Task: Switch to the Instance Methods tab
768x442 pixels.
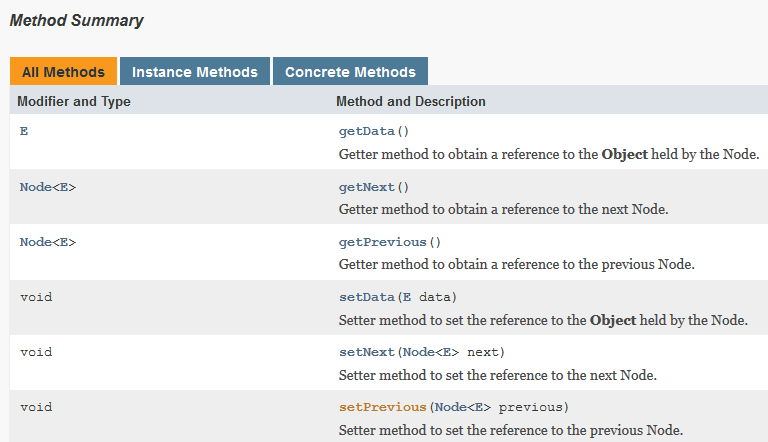Action: (195, 72)
